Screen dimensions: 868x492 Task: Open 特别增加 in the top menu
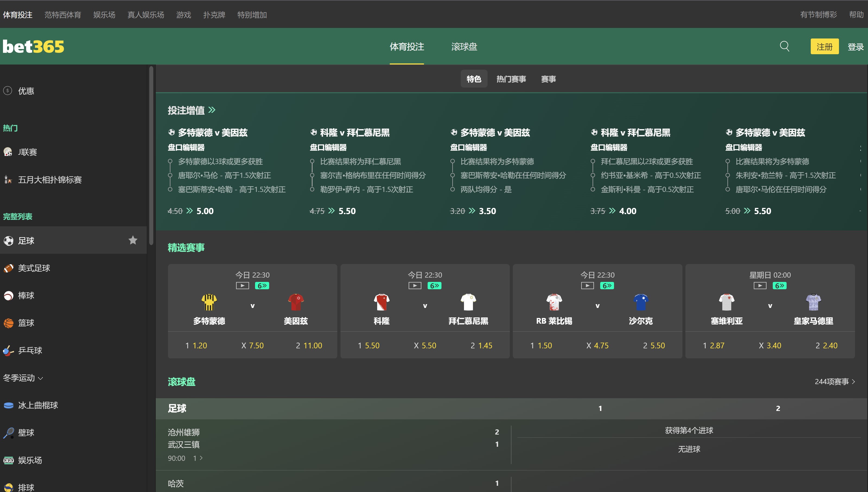coord(252,15)
